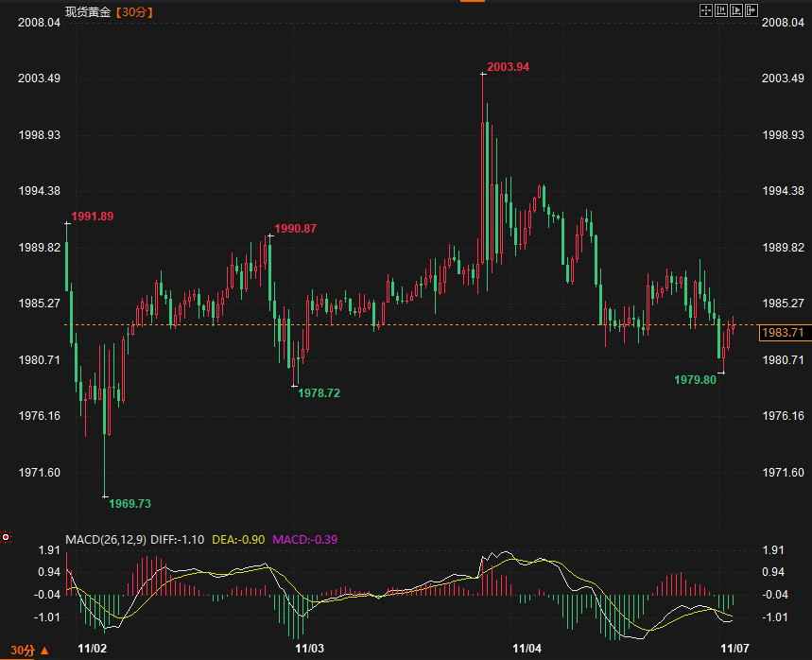812x660 pixels.
Task: Click the 1978.72 trough price label
Action: point(319,392)
